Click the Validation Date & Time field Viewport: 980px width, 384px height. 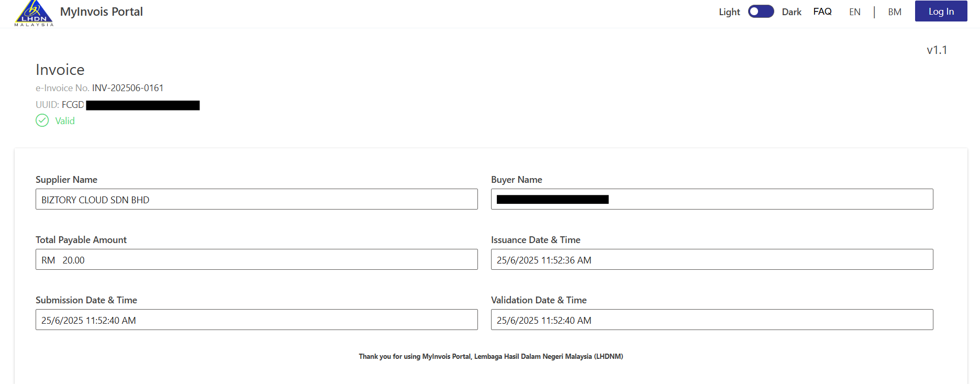(712, 320)
